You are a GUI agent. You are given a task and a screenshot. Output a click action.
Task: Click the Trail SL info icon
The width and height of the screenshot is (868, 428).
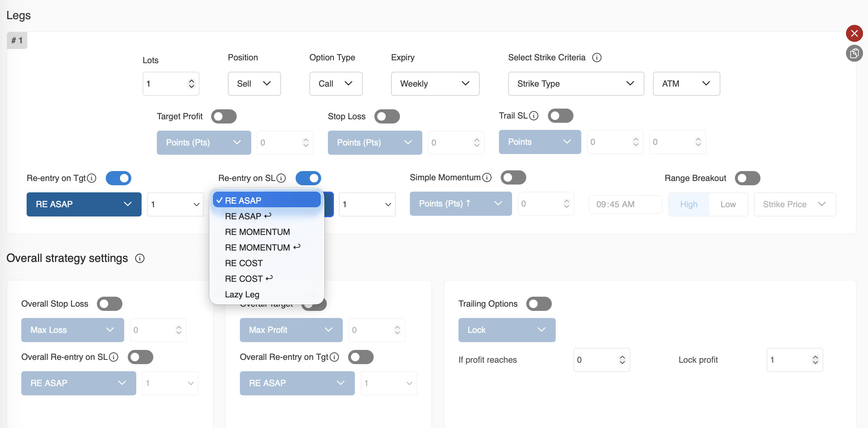(x=534, y=116)
